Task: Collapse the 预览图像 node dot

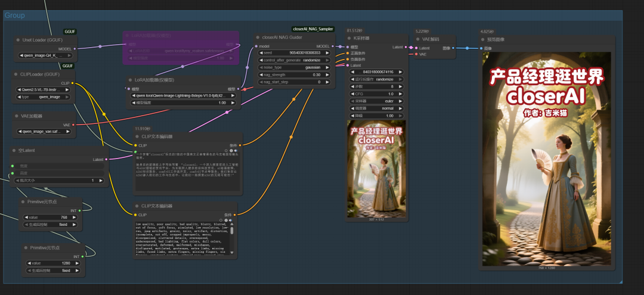Action: click(483, 40)
